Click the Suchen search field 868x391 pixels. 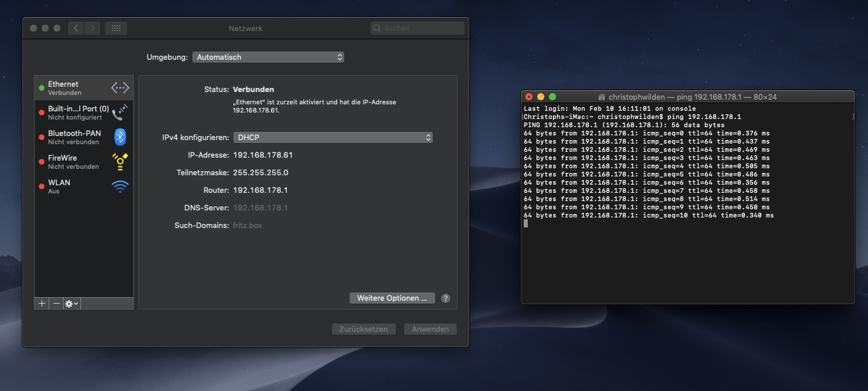(418, 28)
